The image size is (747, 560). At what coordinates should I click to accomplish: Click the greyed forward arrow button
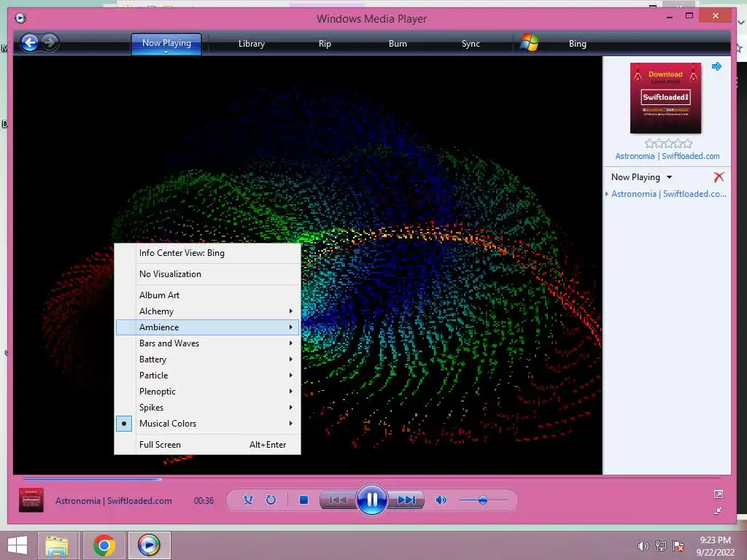pos(50,43)
